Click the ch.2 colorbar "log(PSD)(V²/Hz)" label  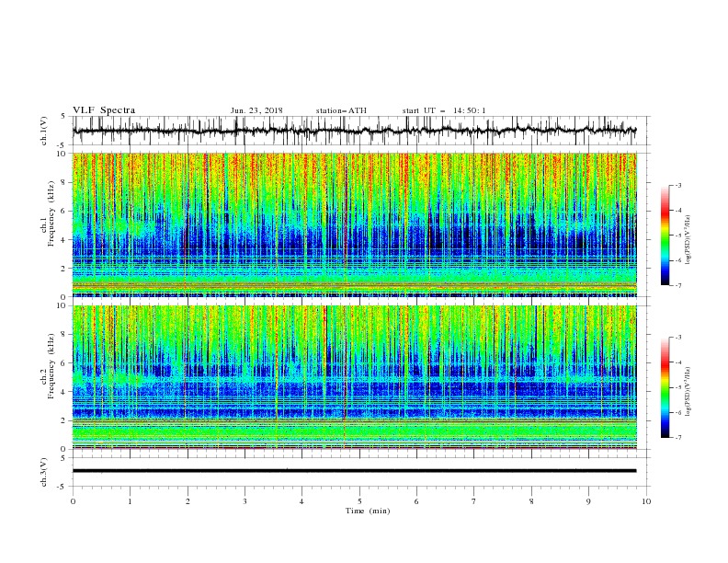688,392
